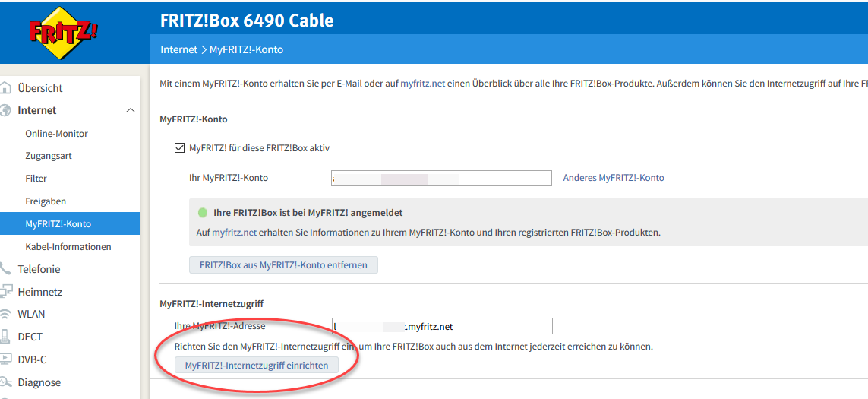868x399 pixels.
Task: Collapse the Internet menu chevron
Action: (129, 111)
